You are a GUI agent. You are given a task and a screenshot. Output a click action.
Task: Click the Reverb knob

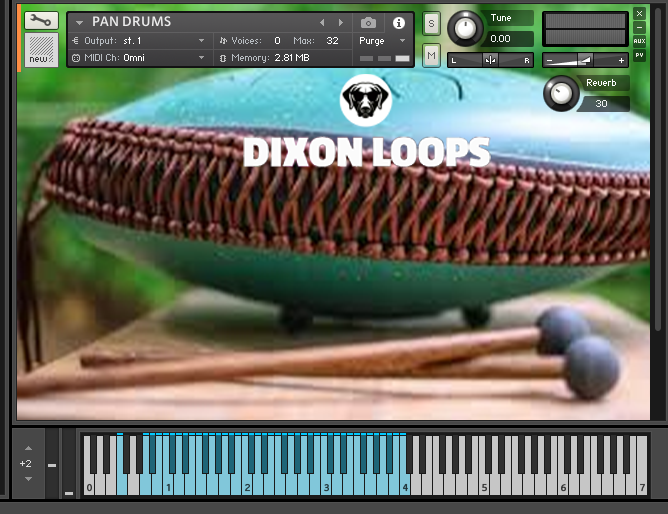561,94
